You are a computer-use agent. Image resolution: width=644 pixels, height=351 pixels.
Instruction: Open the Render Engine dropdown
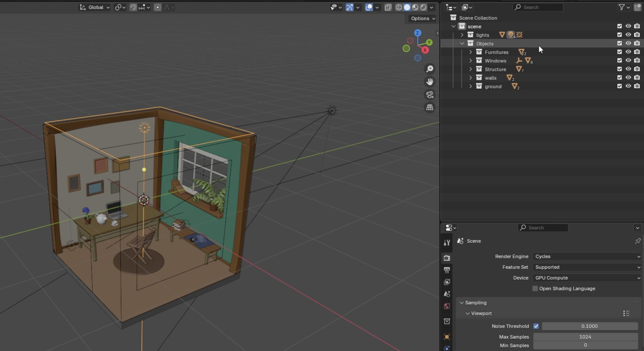pos(587,256)
